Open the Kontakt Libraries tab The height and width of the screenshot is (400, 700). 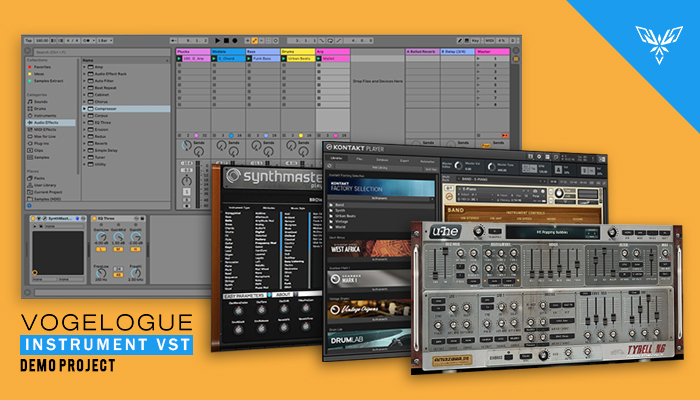(337, 158)
